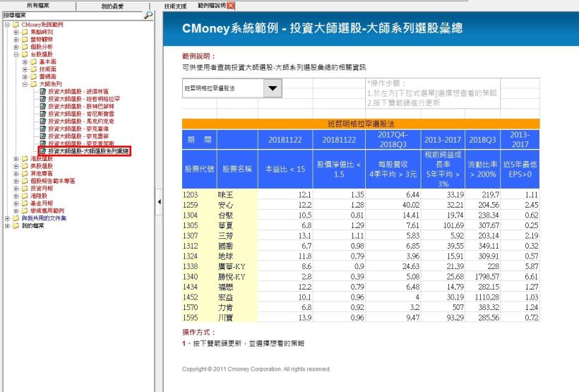Click the 股票代號 column header

pyautogui.click(x=199, y=170)
